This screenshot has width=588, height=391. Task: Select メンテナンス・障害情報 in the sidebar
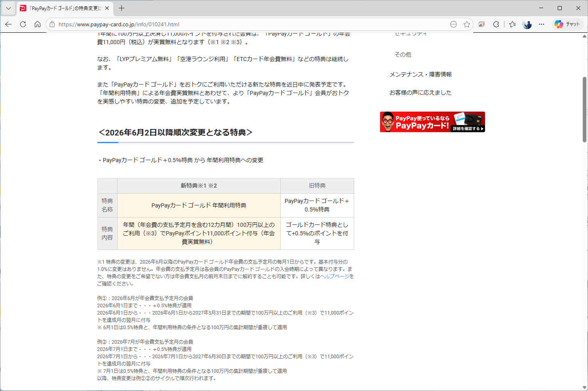pyautogui.click(x=420, y=74)
